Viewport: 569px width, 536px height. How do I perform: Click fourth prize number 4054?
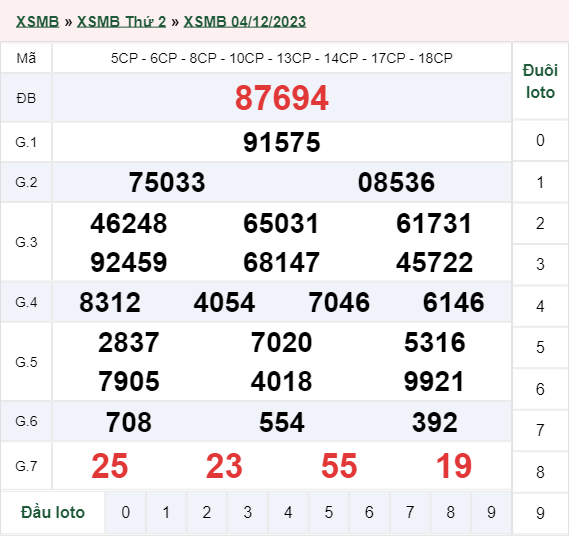pos(224,302)
